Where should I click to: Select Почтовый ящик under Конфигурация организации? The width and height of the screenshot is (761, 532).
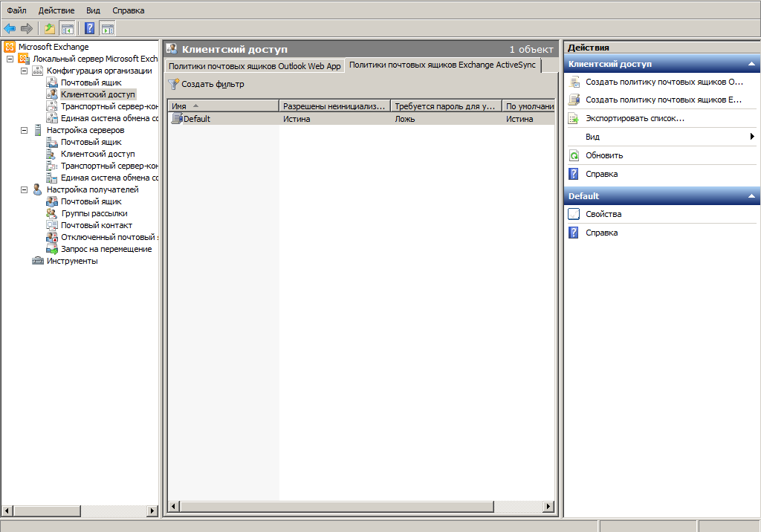coord(91,82)
